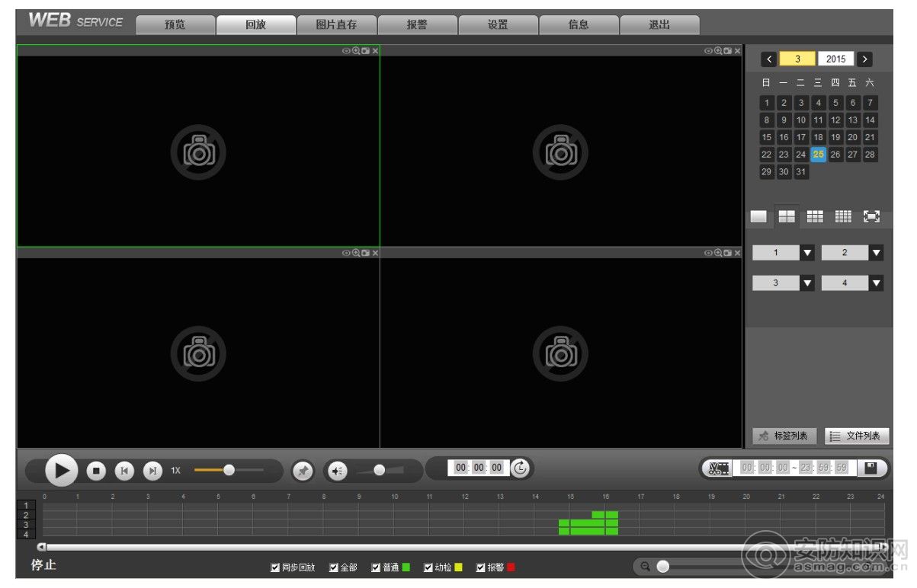Screen dimensions: 917x588
Task: Open channel 1 dropdown arrow
Action: [807, 253]
